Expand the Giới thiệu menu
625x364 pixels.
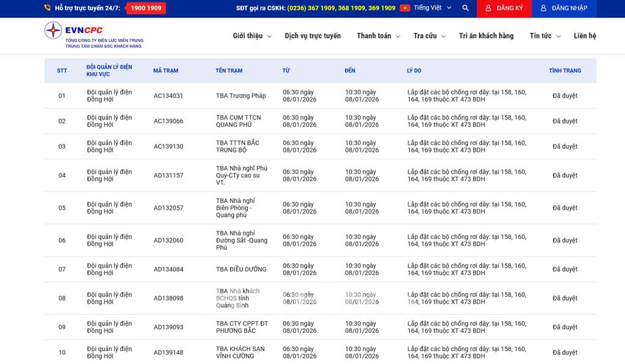(x=251, y=36)
